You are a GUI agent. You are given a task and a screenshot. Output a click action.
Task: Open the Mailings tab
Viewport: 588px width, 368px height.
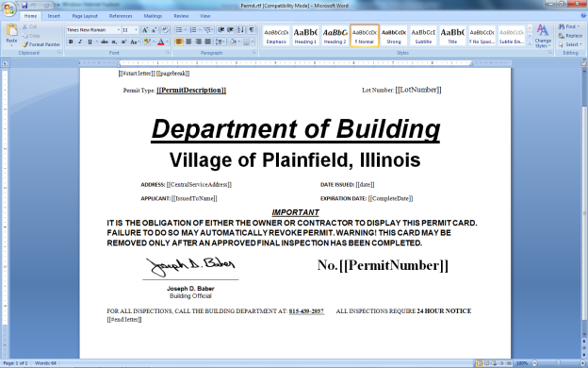153,16
